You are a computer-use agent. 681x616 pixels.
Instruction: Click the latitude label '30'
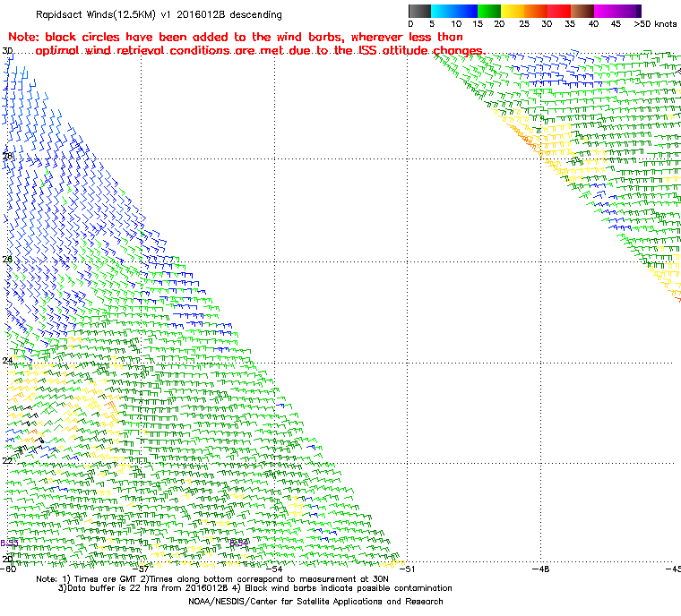point(7,51)
